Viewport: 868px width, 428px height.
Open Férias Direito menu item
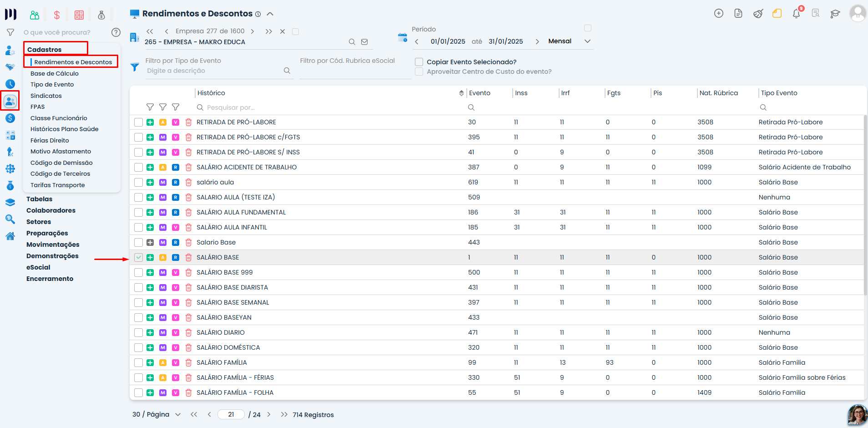click(x=50, y=140)
